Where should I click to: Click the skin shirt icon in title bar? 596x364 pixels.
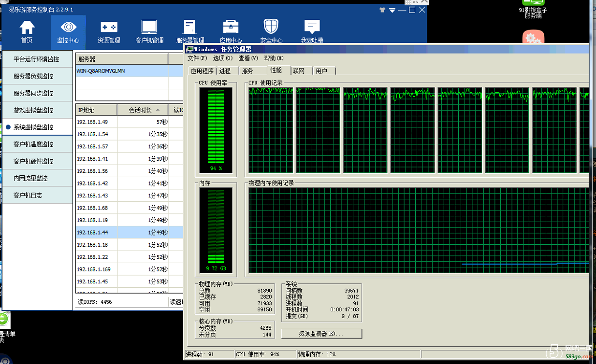coord(382,10)
